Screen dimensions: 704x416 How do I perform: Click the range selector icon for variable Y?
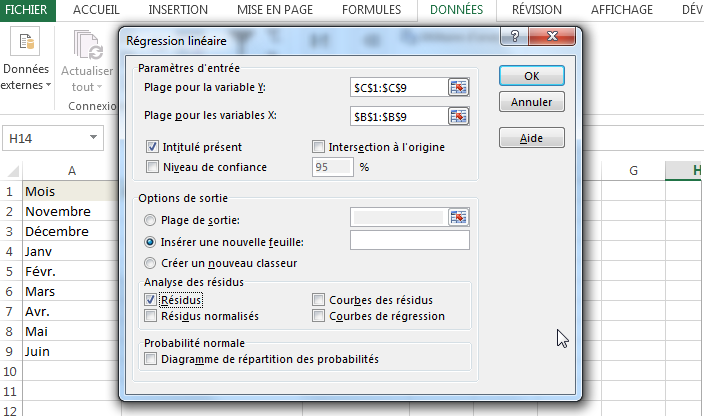(x=459, y=88)
